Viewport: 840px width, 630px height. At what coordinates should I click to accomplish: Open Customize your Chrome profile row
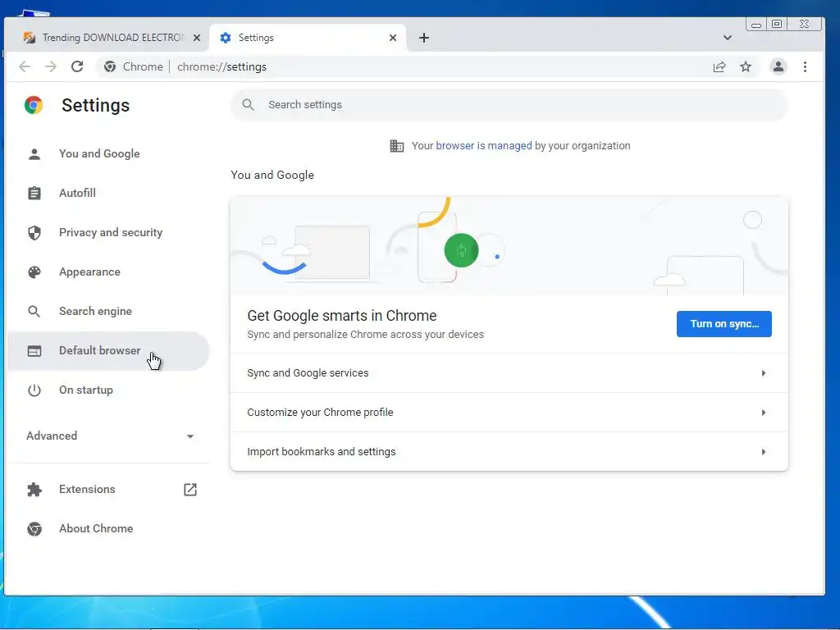coord(509,413)
